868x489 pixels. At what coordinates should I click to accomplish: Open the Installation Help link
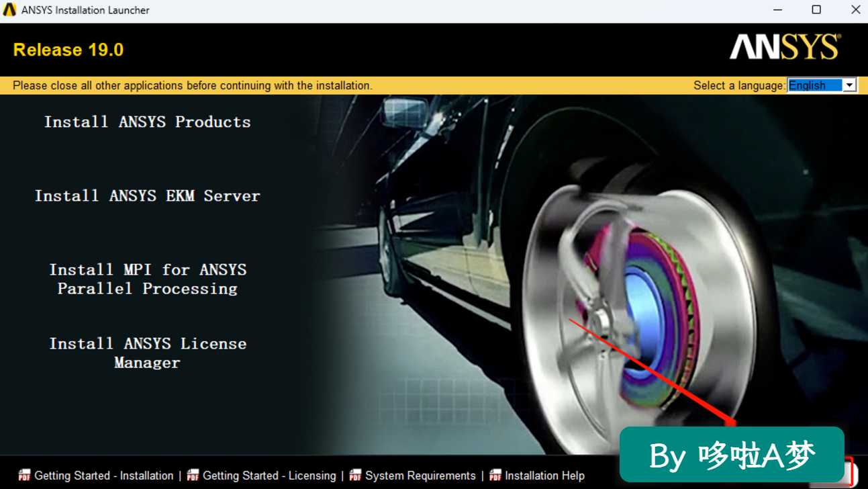[x=544, y=476]
